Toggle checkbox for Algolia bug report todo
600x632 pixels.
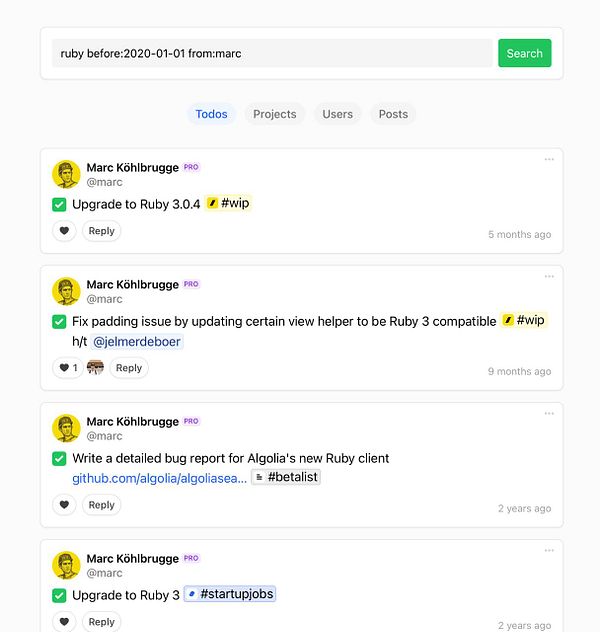click(59, 459)
